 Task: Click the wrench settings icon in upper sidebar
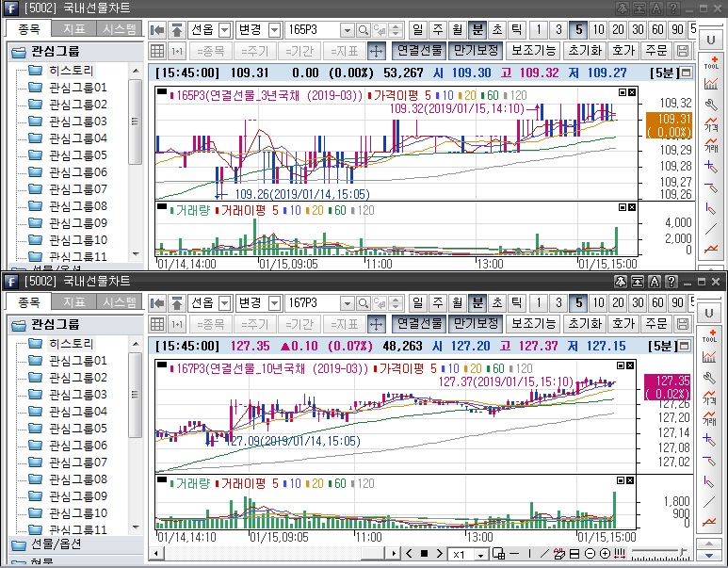(711, 104)
